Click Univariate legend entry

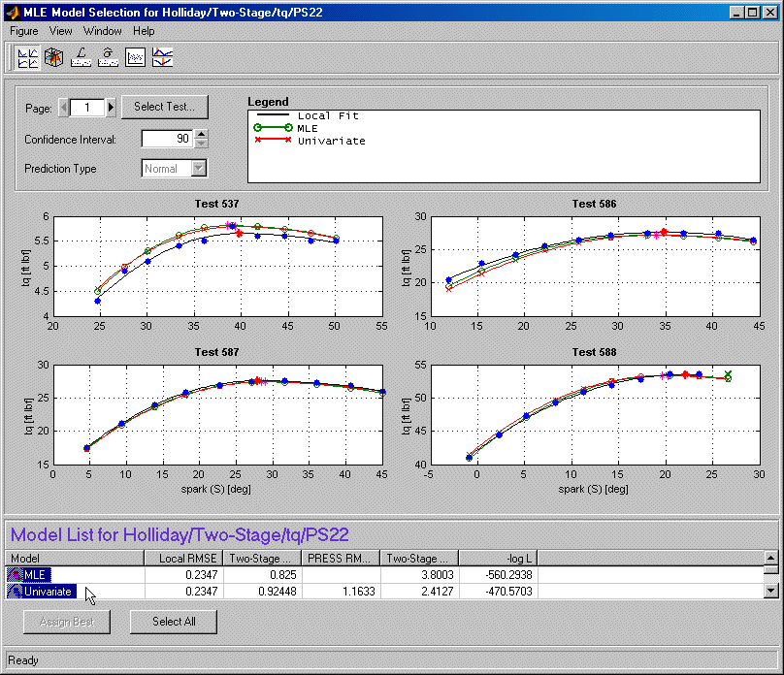coord(332,141)
